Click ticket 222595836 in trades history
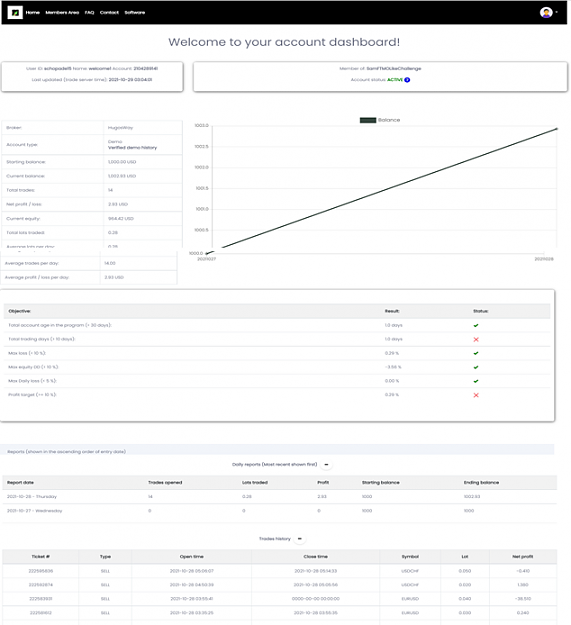The height and width of the screenshot is (625, 571). click(41, 571)
